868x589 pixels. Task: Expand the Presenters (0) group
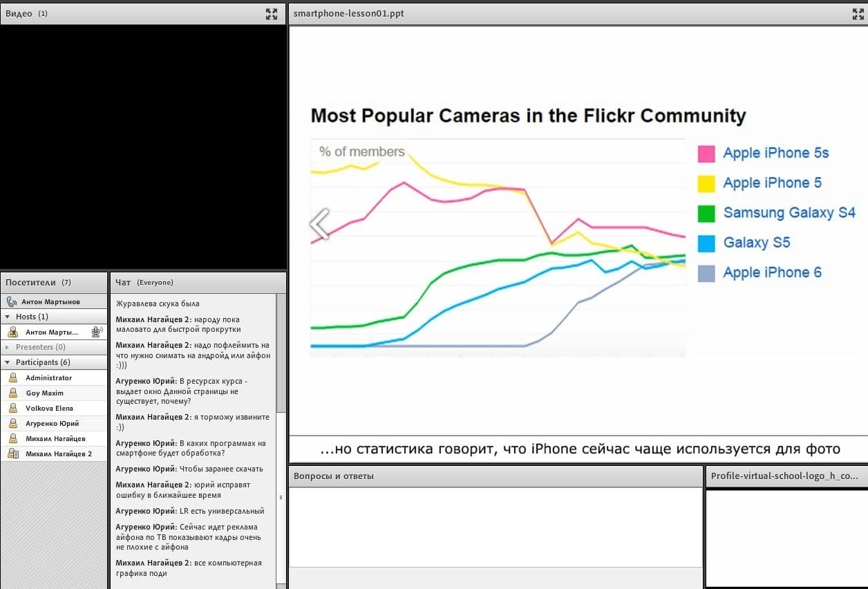(x=8, y=347)
